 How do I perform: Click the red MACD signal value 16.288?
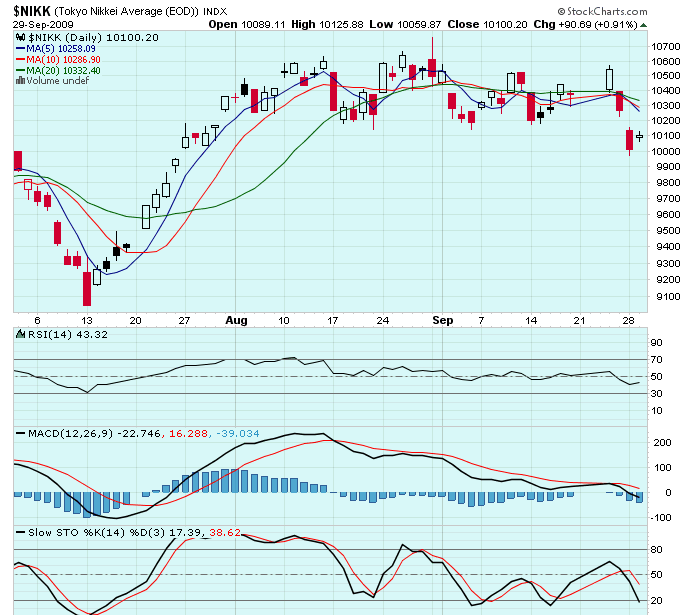pos(188,434)
